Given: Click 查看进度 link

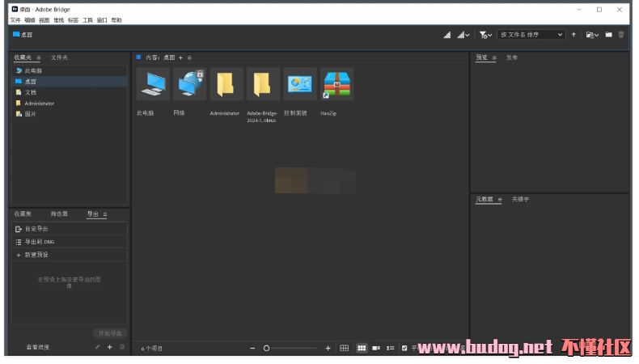Looking at the screenshot, I should tap(38, 347).
